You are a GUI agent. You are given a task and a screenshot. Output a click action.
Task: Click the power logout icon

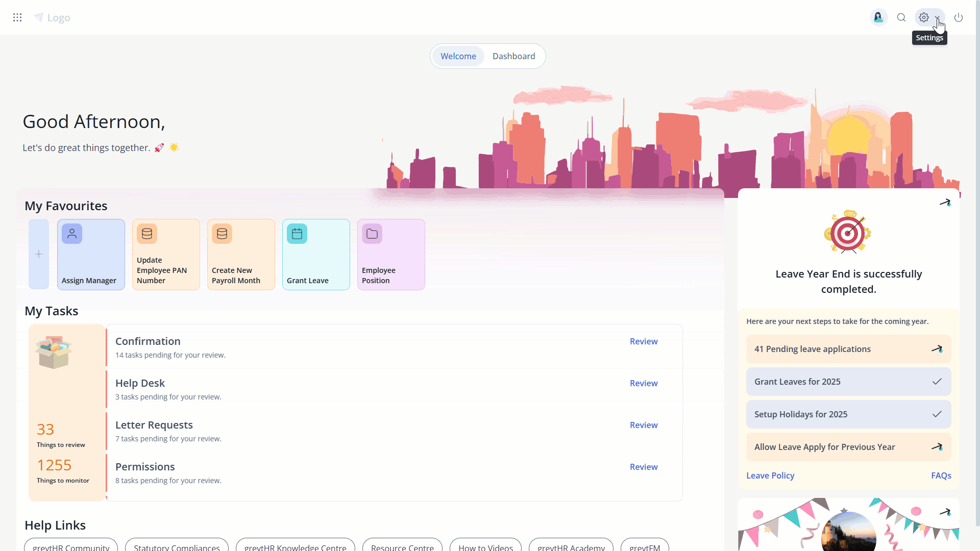959,18
